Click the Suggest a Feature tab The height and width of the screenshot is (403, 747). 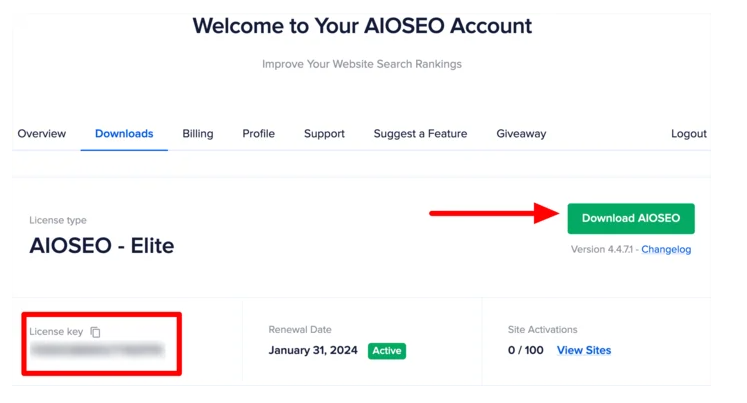click(420, 134)
